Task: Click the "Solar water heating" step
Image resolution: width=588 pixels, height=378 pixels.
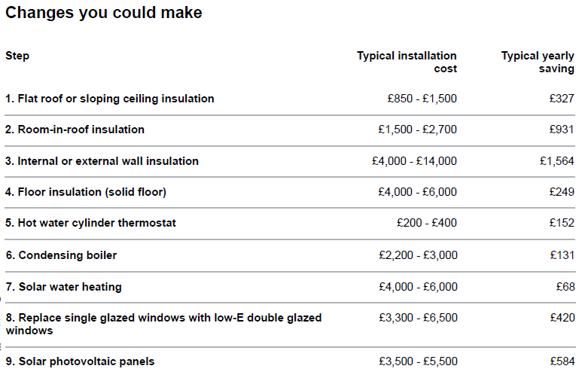Action: [63, 287]
